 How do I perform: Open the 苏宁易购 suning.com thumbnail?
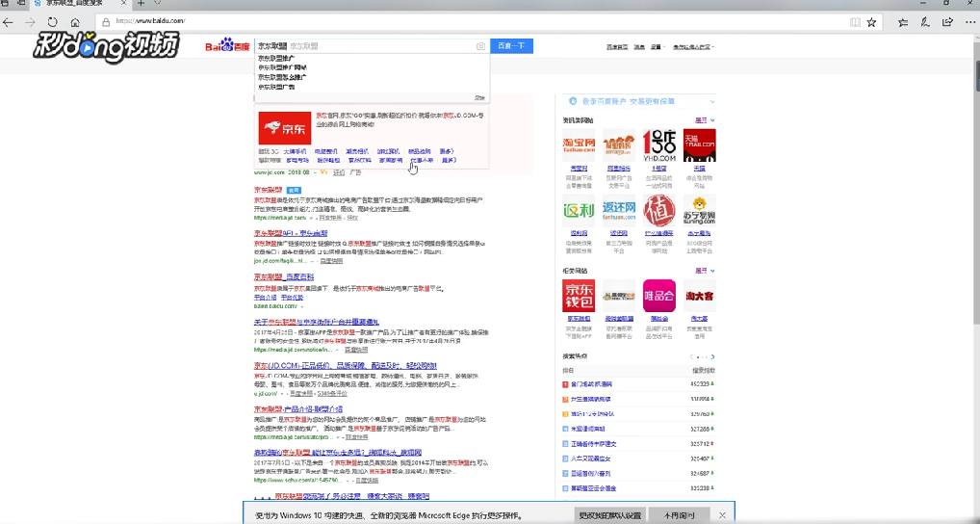(x=699, y=210)
